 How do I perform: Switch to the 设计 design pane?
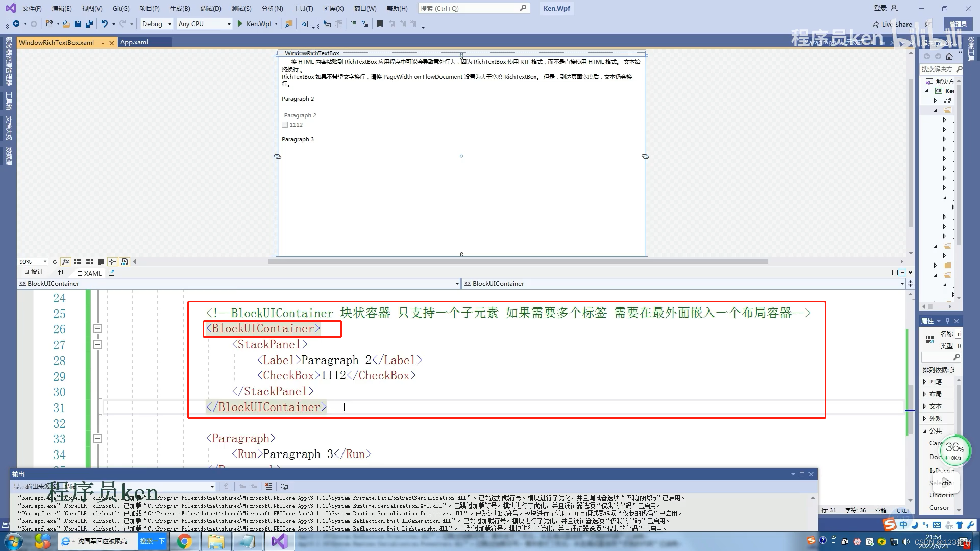click(x=34, y=272)
